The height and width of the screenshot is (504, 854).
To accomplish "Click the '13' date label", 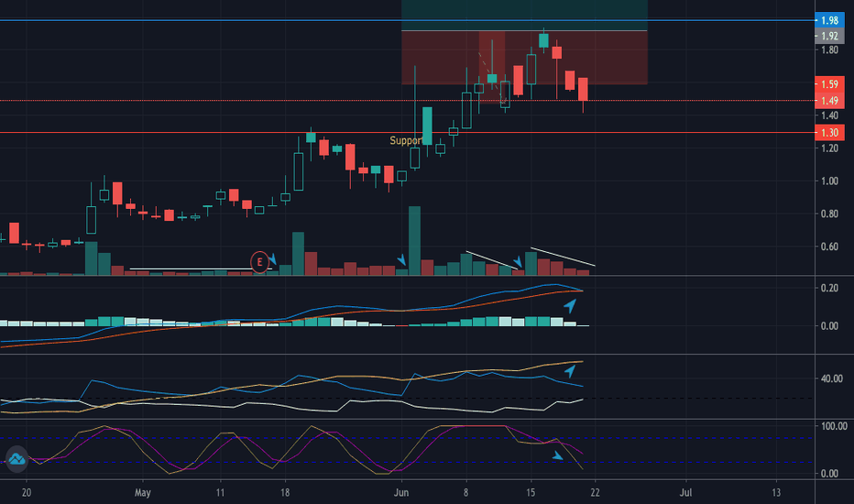I will pyautogui.click(x=775, y=493).
